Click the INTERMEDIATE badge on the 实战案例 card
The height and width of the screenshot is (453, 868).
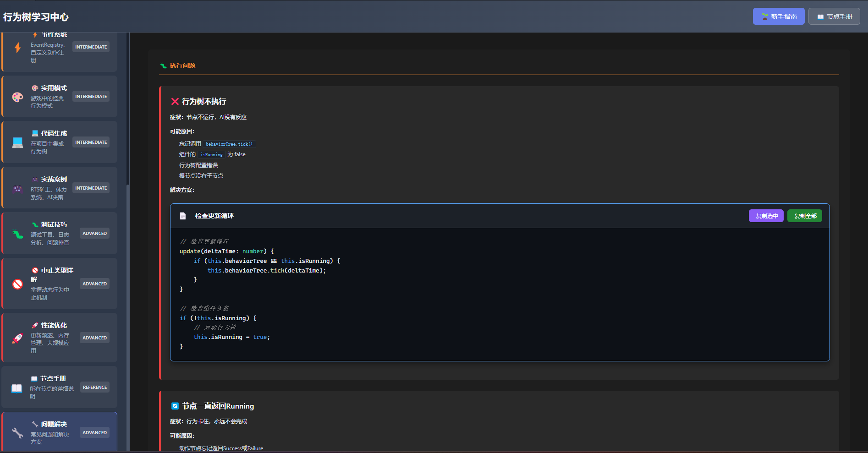91,188
